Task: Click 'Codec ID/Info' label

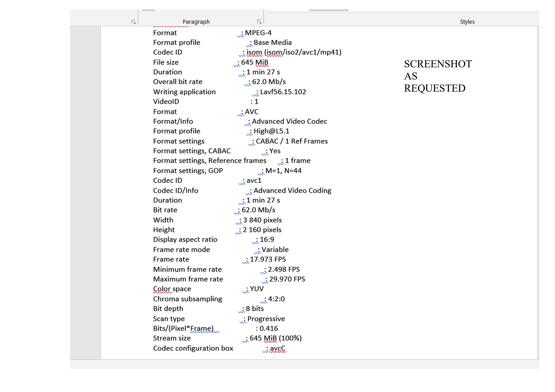Action: [176, 191]
